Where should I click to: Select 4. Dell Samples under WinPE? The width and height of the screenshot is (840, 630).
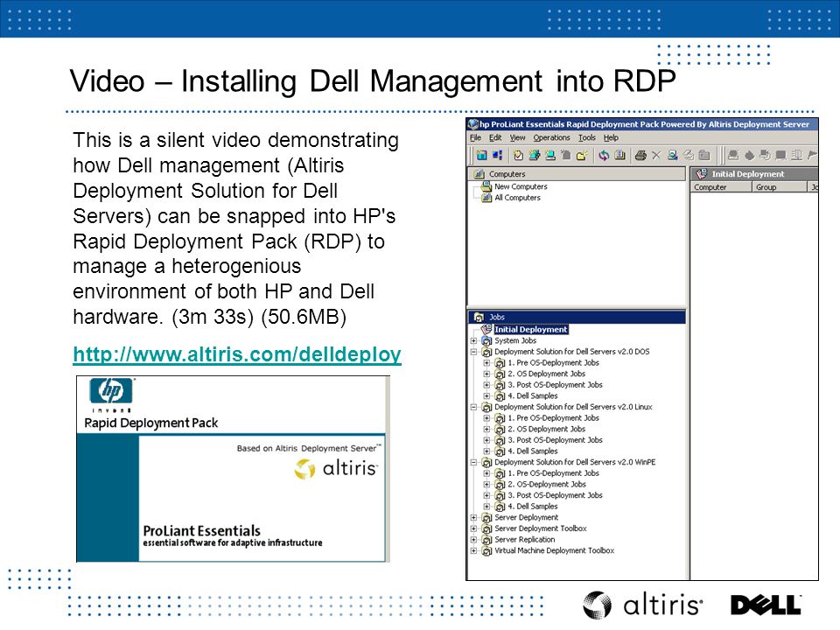coord(533,507)
